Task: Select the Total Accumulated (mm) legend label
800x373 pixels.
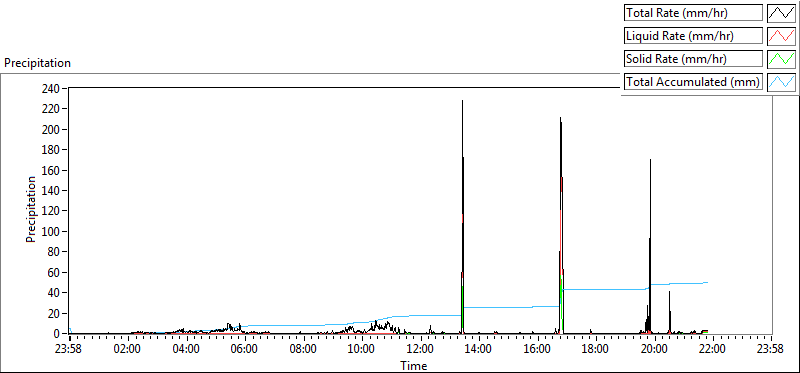Action: 693,82
